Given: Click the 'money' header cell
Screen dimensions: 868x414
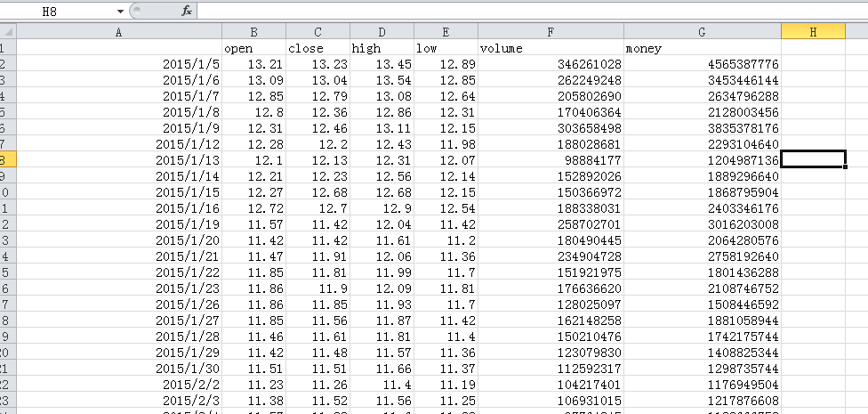Looking at the screenshot, I should [703, 48].
